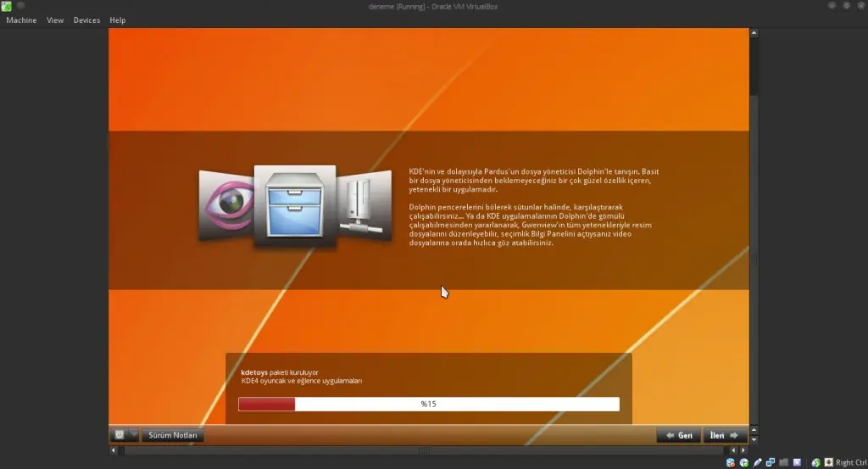This screenshot has width=868, height=469.
Task: Click the 'kdetoys paketi kuruluyor' status text
Action: pos(280,372)
